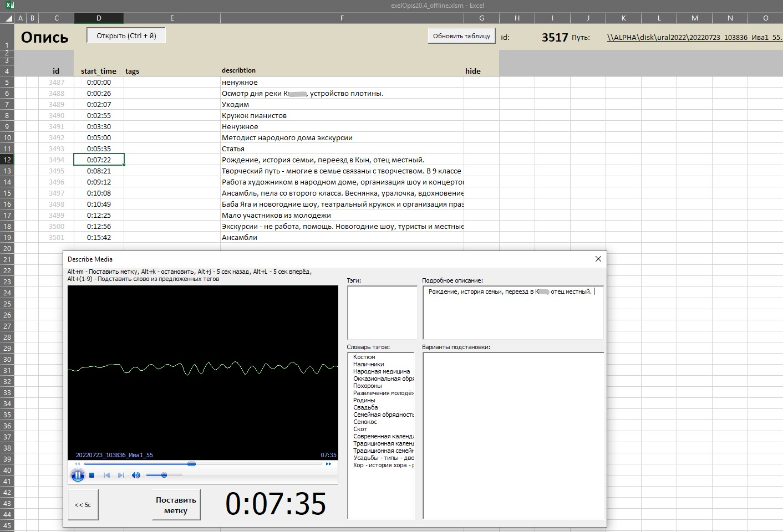The image size is (783, 532).
Task: Click the previous track icon in the player
Action: [x=106, y=475]
